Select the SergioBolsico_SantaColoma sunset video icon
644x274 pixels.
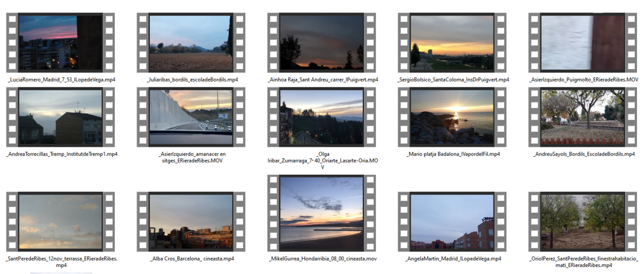[x=452, y=42]
